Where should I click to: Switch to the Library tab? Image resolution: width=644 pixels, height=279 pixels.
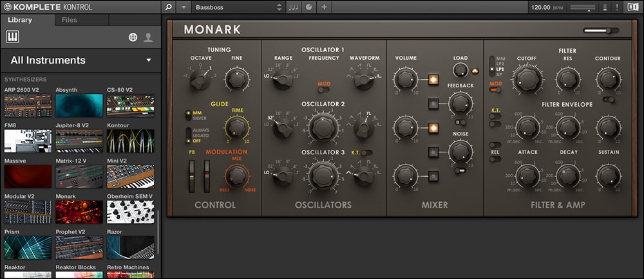[20, 20]
